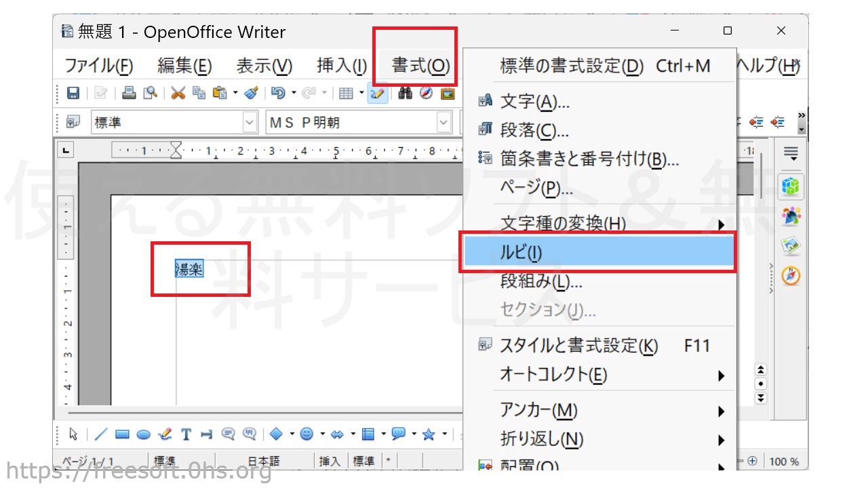Select the Format Paintbrush tool
The height and width of the screenshot is (488, 868).
(x=251, y=94)
